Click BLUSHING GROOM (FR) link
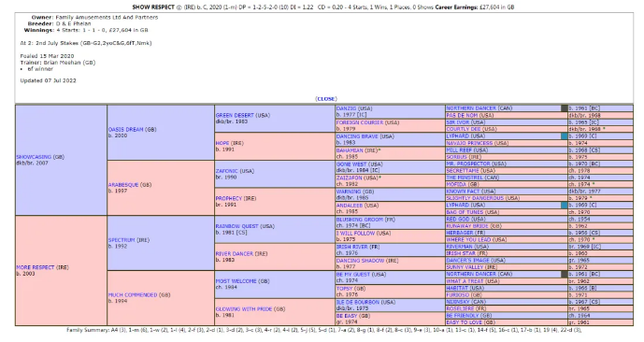Screen dimensions: 644x342 click(x=359, y=220)
